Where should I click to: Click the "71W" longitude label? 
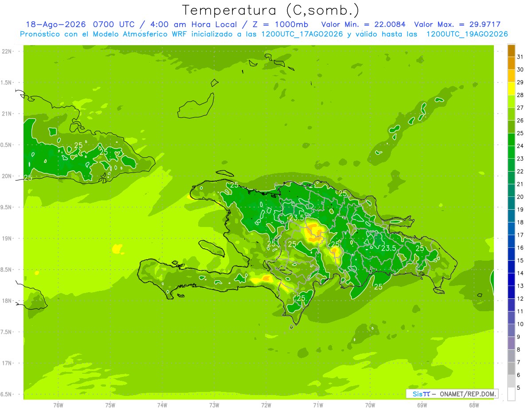tap(318, 405)
